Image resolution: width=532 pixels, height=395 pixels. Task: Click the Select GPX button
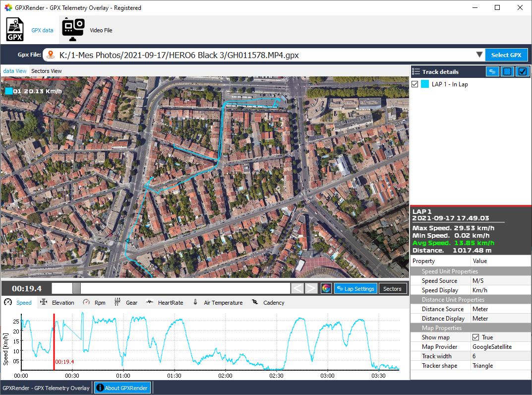click(x=507, y=55)
